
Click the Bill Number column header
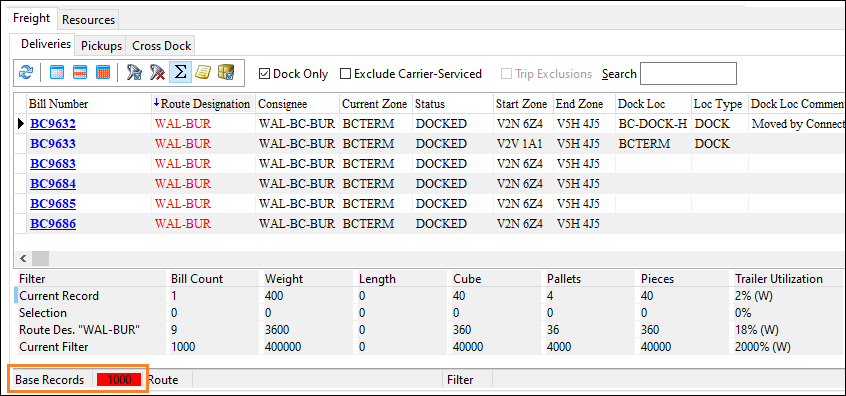click(x=59, y=104)
